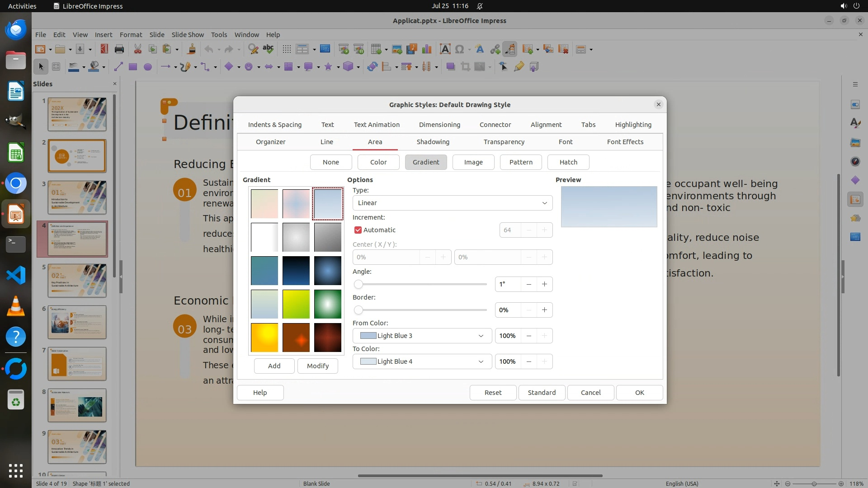Click the Print icon in toolbar
Viewport: 868px width, 488px height.
point(119,49)
